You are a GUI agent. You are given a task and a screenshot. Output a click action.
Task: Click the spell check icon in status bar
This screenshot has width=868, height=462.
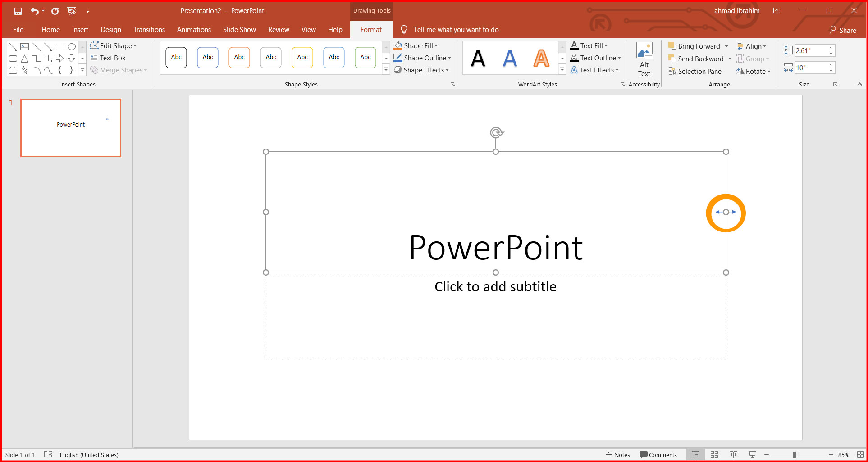pos(48,455)
